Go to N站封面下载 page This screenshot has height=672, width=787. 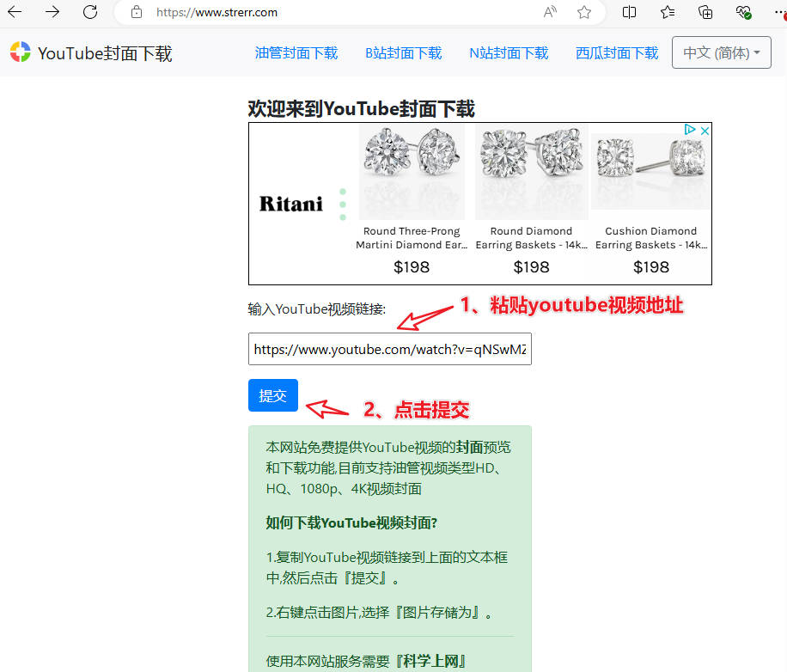tap(509, 53)
